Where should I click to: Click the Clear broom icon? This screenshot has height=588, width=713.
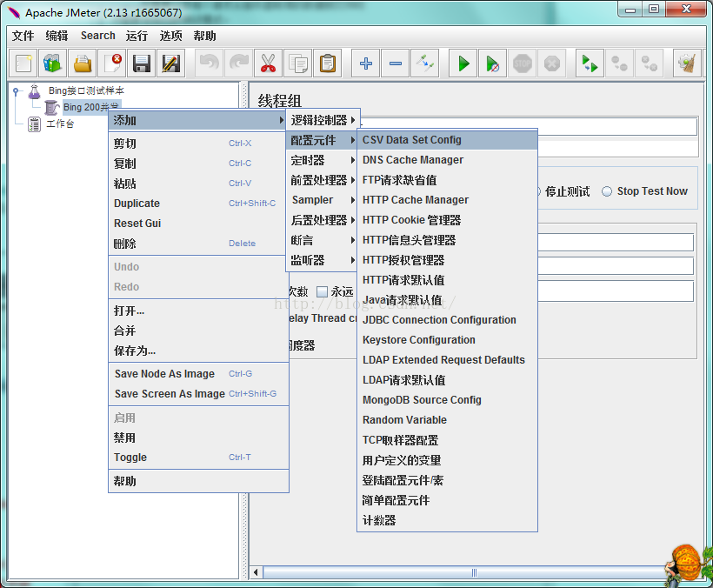tap(687, 63)
